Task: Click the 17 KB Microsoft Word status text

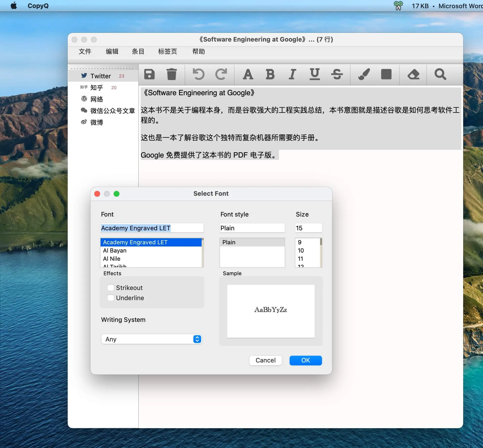Action: pyautogui.click(x=447, y=6)
